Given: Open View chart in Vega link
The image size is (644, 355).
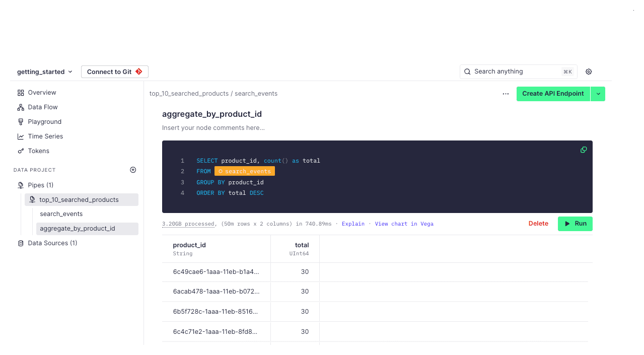Looking at the screenshot, I should (x=404, y=224).
